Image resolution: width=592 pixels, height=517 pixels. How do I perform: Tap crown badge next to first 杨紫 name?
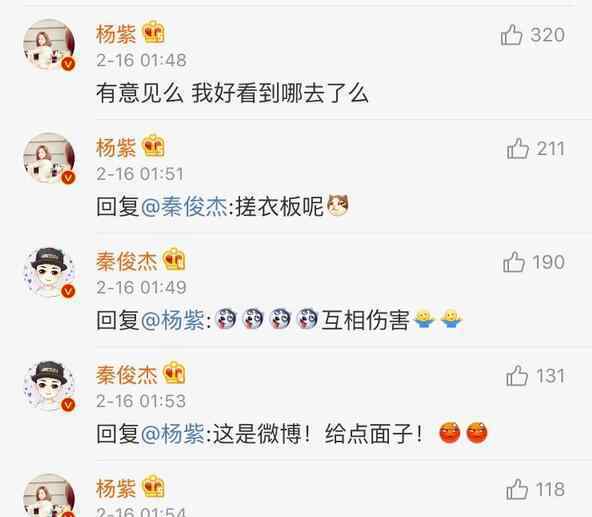(153, 32)
